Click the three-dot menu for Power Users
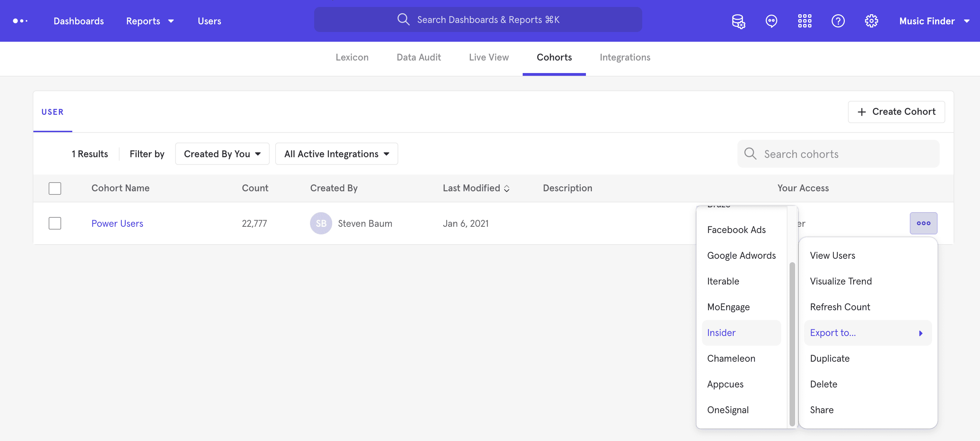The width and height of the screenshot is (980, 441). click(x=923, y=223)
